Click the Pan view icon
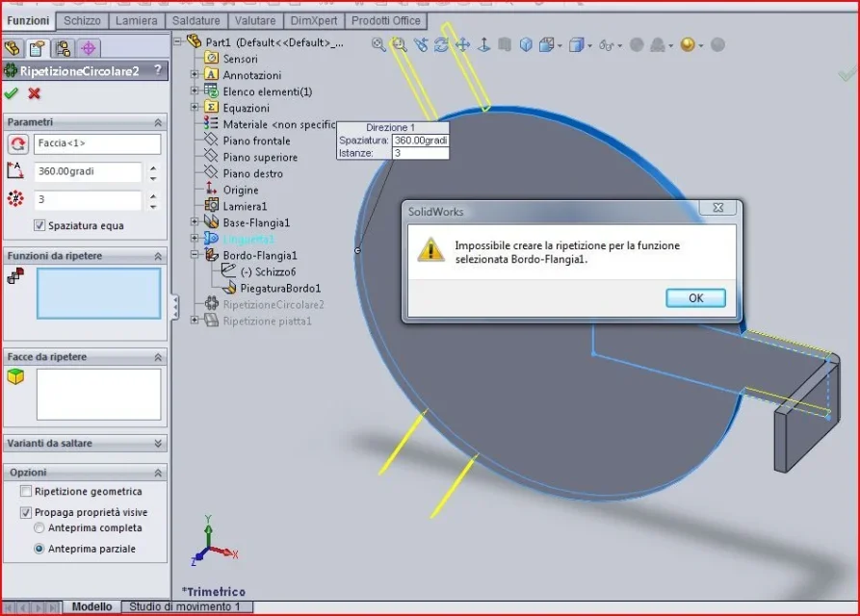Screen dimensions: 860x616 463,45
